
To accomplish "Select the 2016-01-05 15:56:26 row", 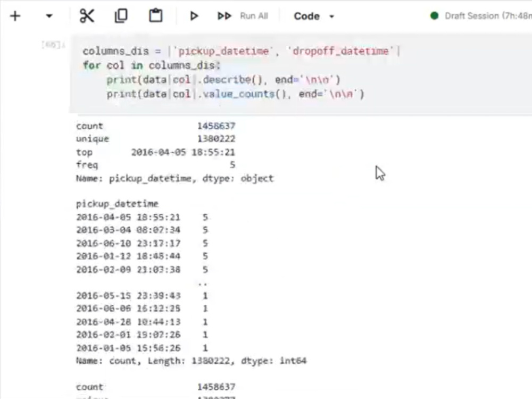I will click(x=142, y=348).
